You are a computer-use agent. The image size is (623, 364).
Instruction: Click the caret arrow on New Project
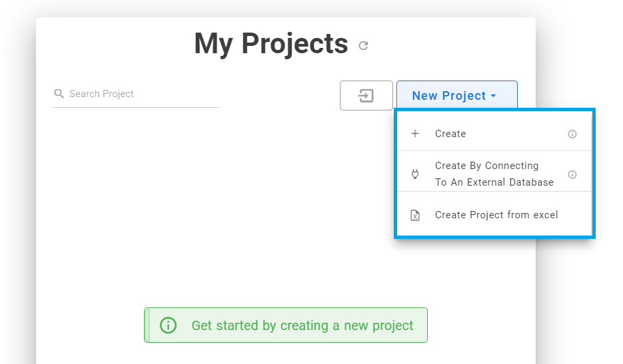(x=494, y=96)
